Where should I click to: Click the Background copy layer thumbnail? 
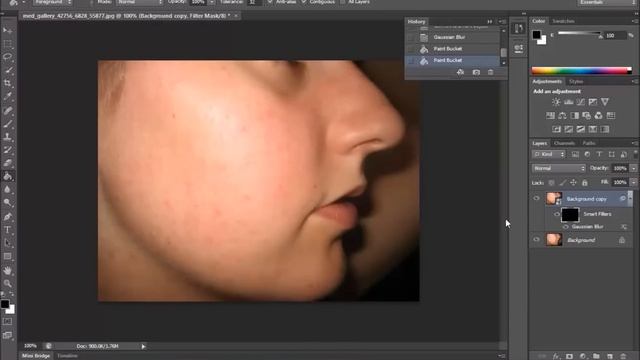point(554,199)
